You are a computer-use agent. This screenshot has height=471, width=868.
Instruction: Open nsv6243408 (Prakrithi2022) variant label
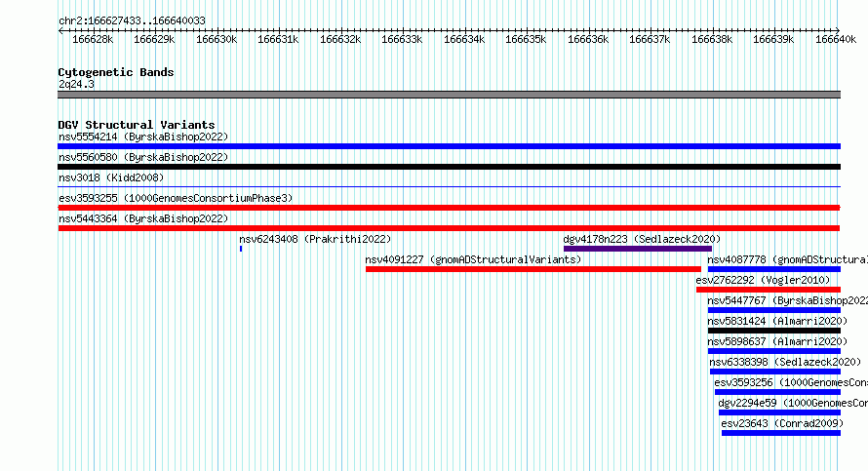pyautogui.click(x=315, y=239)
